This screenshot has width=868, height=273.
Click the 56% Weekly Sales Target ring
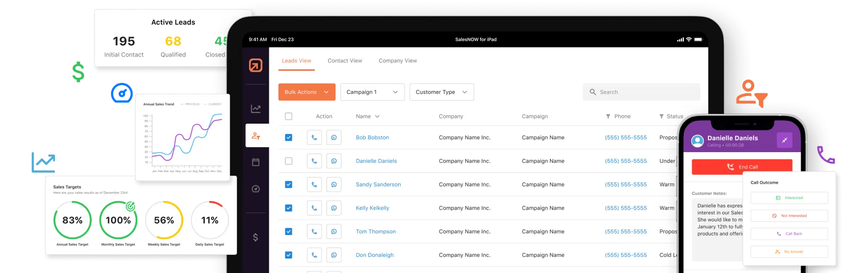164,220
